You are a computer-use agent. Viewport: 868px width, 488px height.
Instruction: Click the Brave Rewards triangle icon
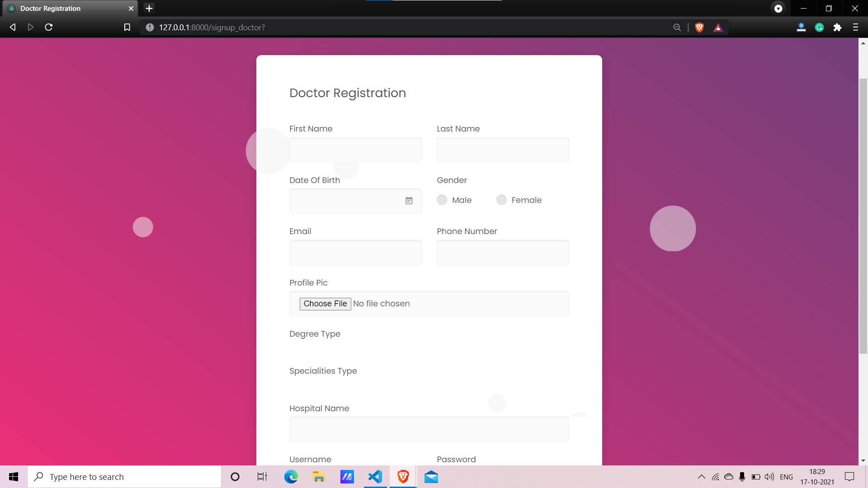tap(718, 28)
